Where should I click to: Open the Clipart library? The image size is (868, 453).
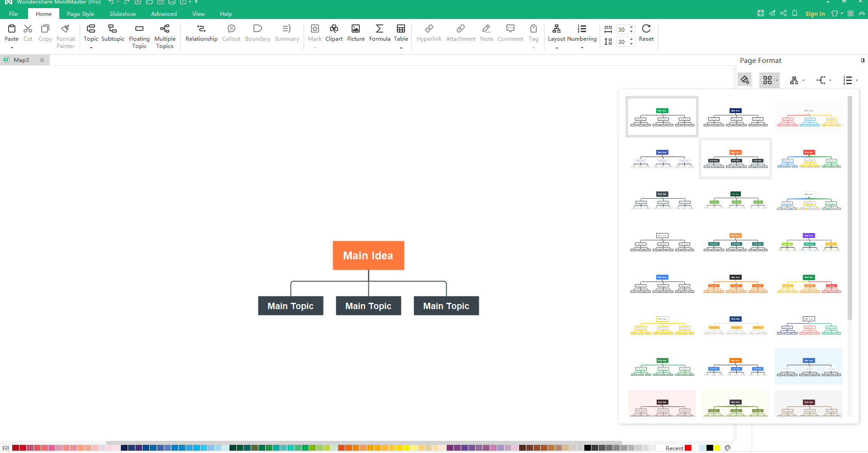pyautogui.click(x=334, y=33)
